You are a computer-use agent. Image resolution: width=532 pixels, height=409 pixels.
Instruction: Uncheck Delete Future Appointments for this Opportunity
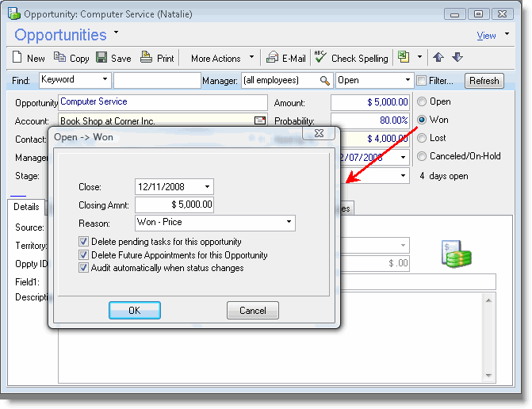[x=84, y=255]
